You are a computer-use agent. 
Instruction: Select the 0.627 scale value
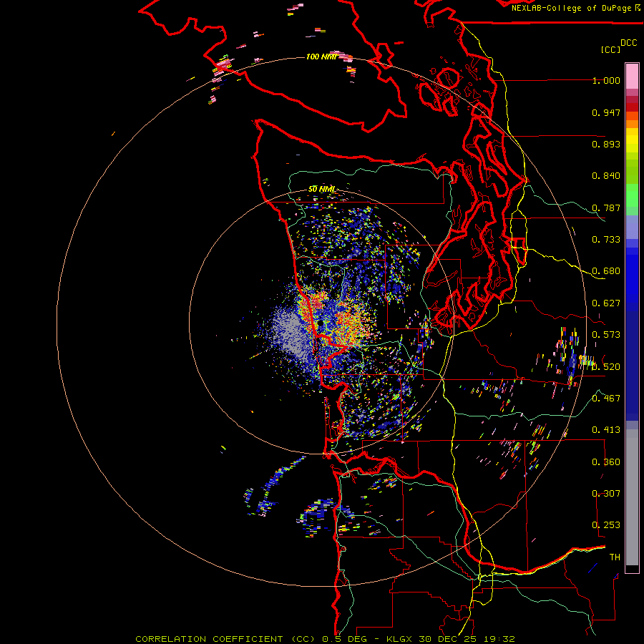[606, 303]
